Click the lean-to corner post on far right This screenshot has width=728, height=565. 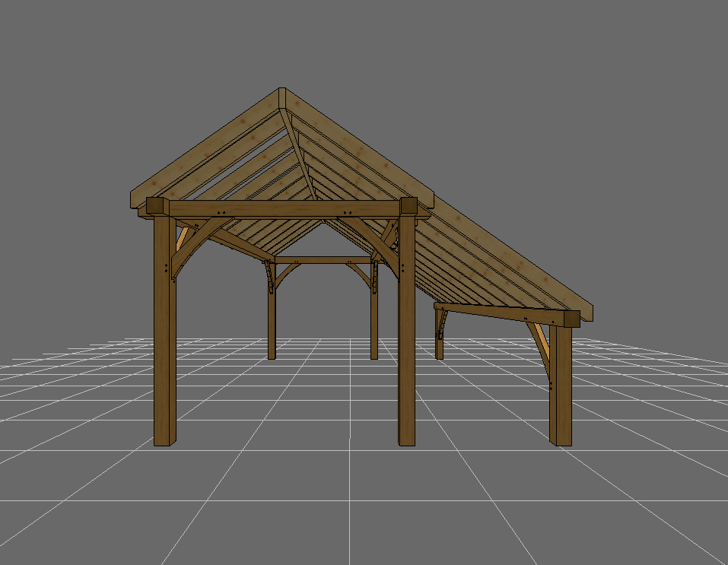pos(561,388)
